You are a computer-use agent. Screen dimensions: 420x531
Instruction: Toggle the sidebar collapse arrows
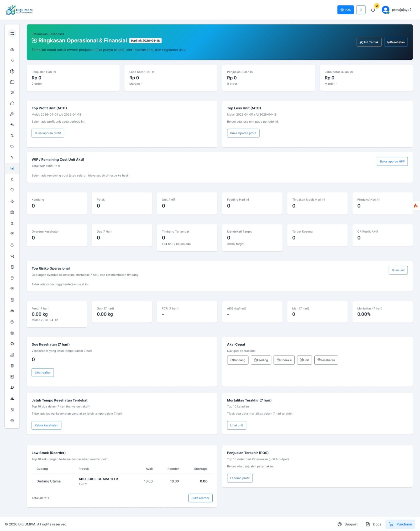click(12, 33)
